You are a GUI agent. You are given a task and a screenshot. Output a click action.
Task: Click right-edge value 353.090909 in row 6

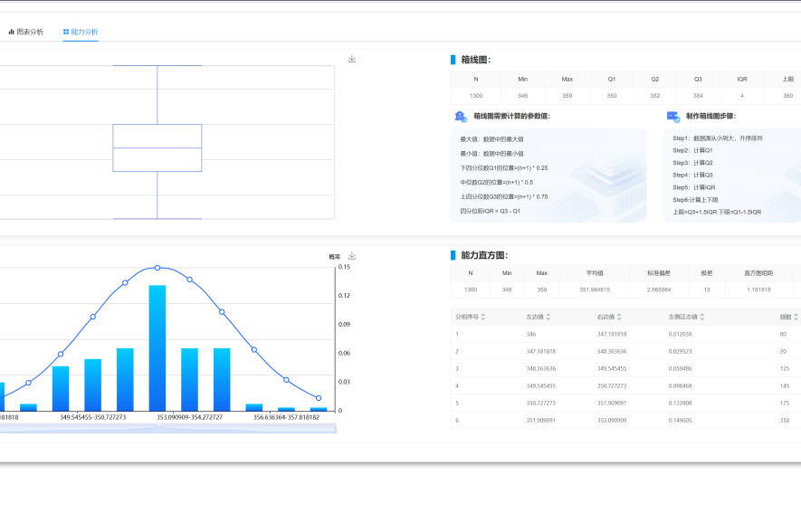[x=612, y=421]
